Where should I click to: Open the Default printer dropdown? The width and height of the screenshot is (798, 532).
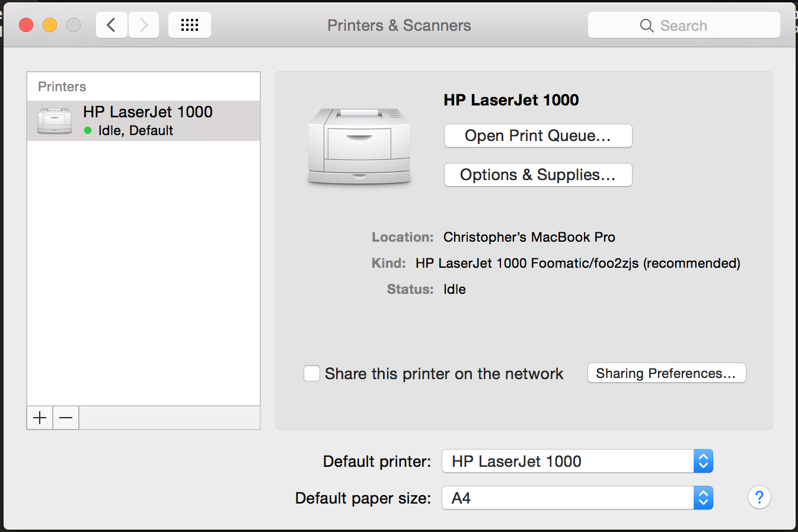pyautogui.click(x=577, y=461)
